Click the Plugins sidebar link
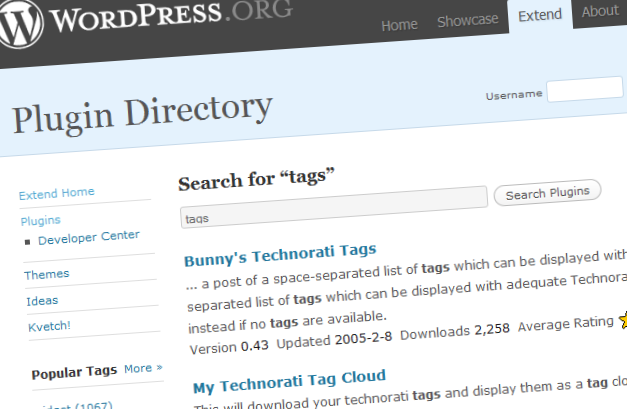 click(x=40, y=220)
